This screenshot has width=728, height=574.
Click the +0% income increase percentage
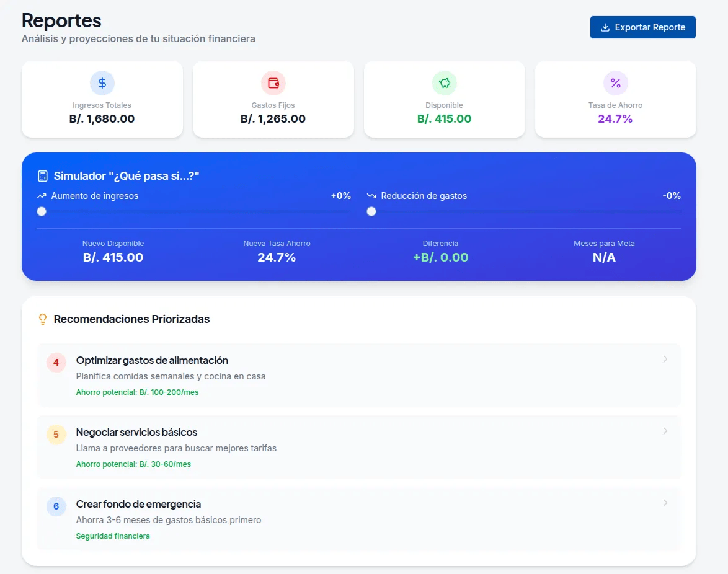tap(341, 196)
